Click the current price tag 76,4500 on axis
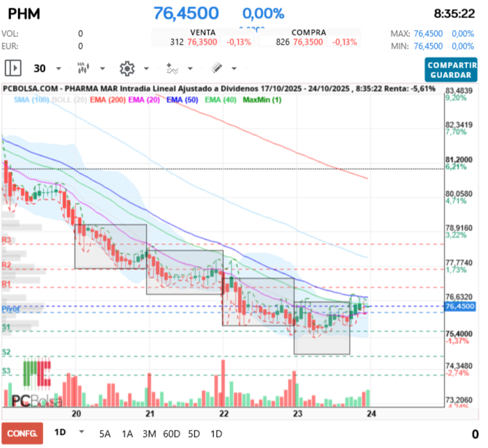Image resolution: width=488 pixels, height=448 pixels. [x=459, y=307]
